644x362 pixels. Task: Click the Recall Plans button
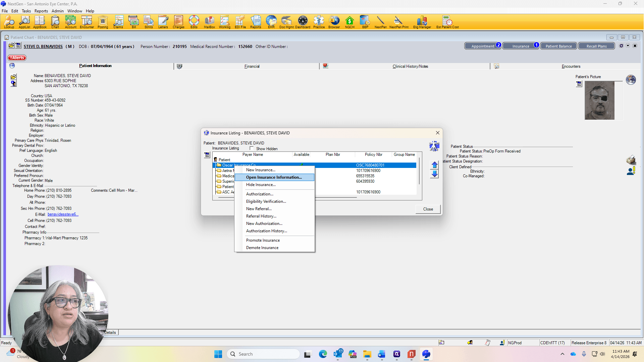[x=596, y=46]
